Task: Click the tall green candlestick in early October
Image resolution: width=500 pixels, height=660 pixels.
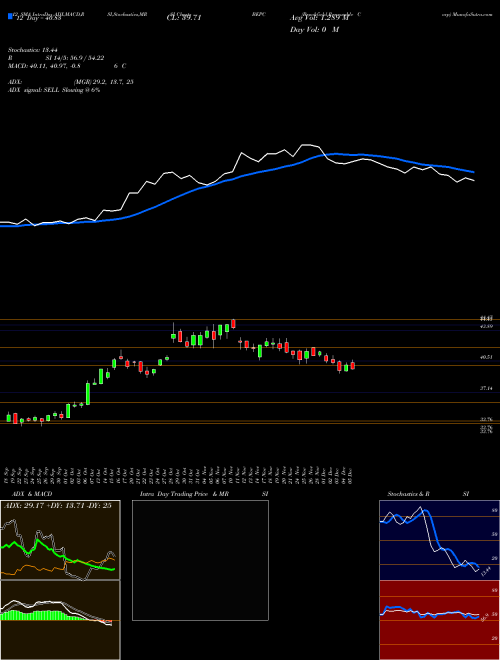Action: pos(88,393)
